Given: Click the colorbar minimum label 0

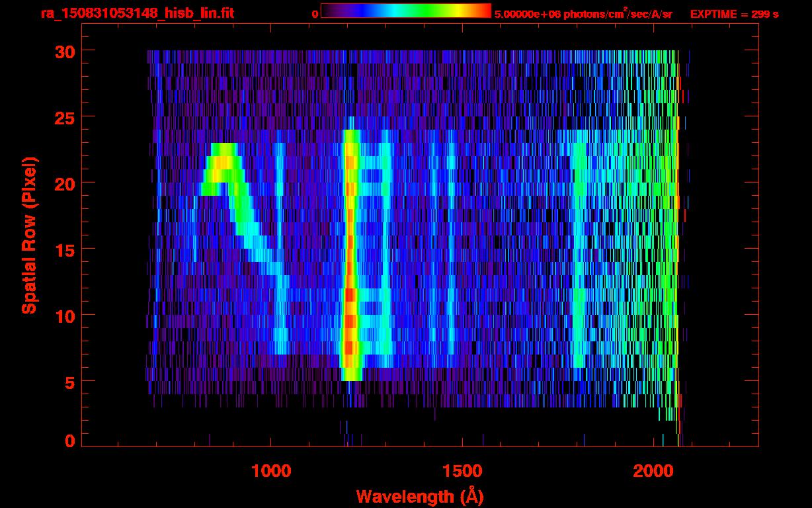Looking at the screenshot, I should coord(315,14).
